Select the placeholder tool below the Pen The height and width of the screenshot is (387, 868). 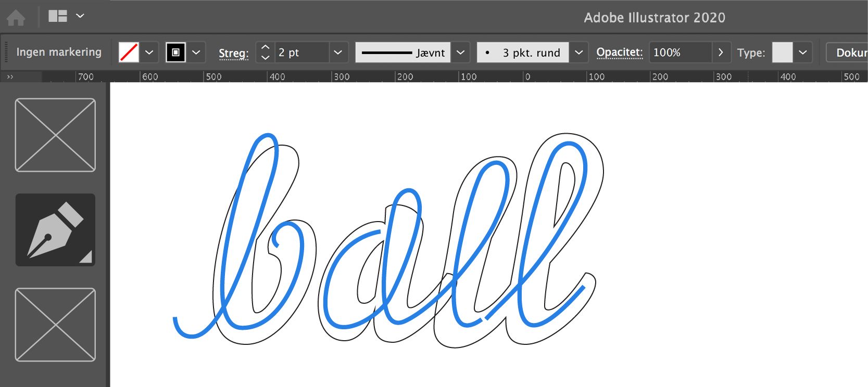55,325
